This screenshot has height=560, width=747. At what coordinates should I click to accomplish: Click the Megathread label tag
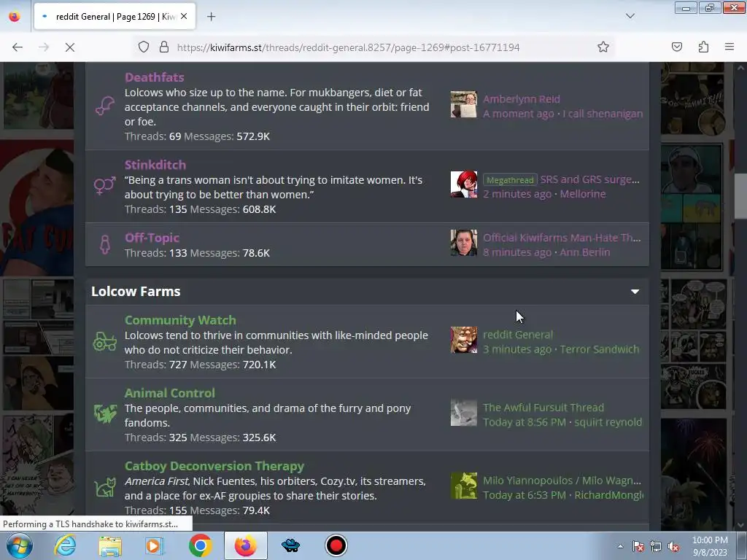pos(510,180)
